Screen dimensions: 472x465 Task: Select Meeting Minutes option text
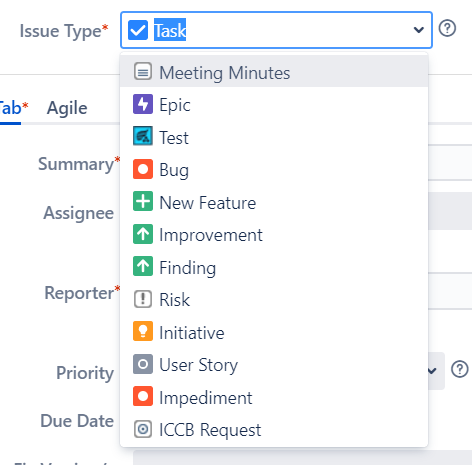pos(224,73)
